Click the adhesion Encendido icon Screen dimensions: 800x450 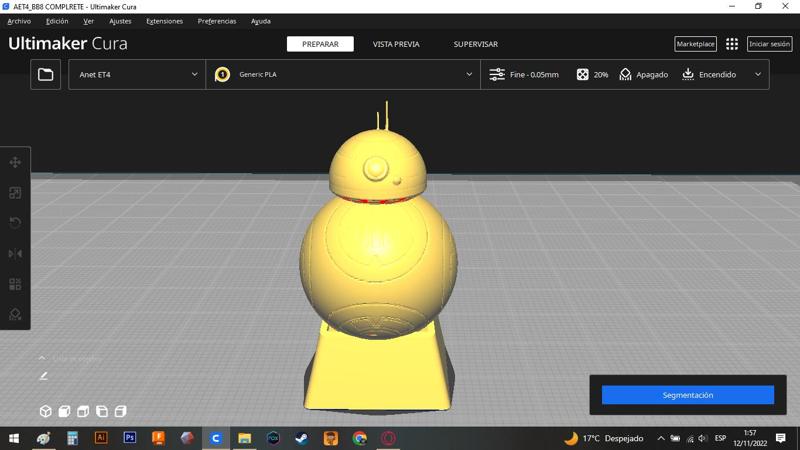[688, 74]
